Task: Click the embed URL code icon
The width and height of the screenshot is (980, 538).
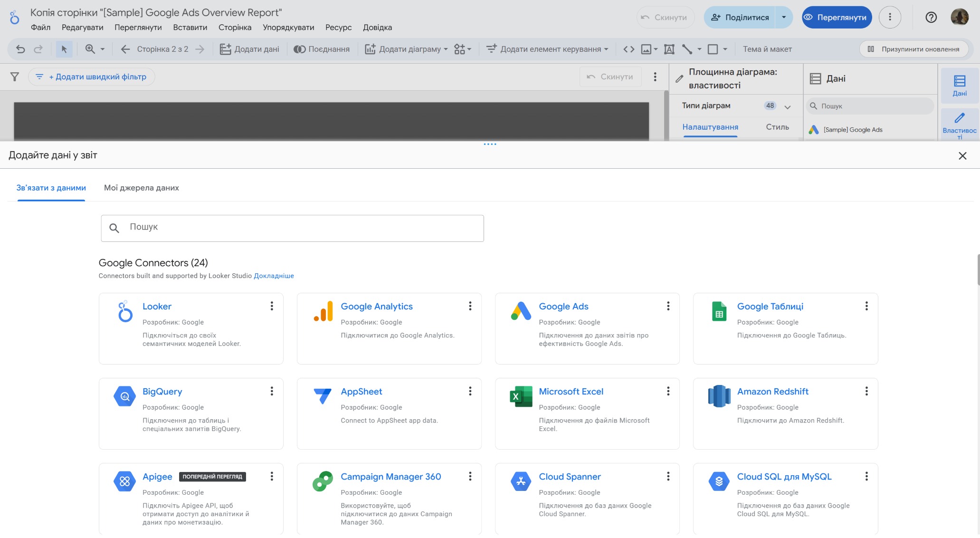Action: point(628,49)
